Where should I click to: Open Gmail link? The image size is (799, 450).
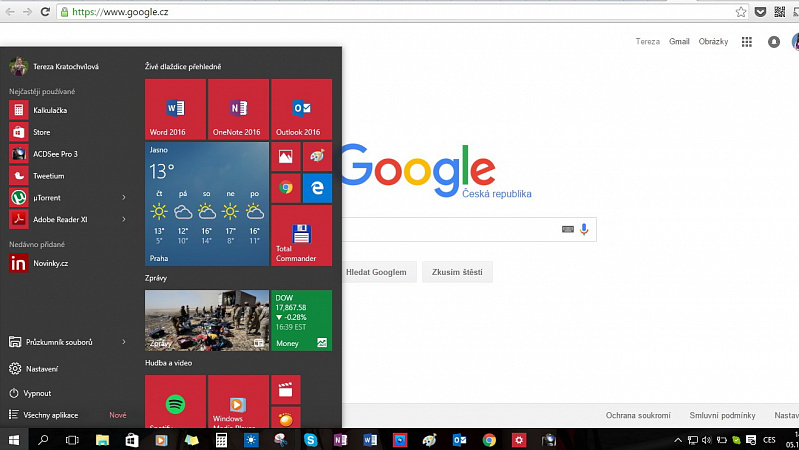[679, 42]
